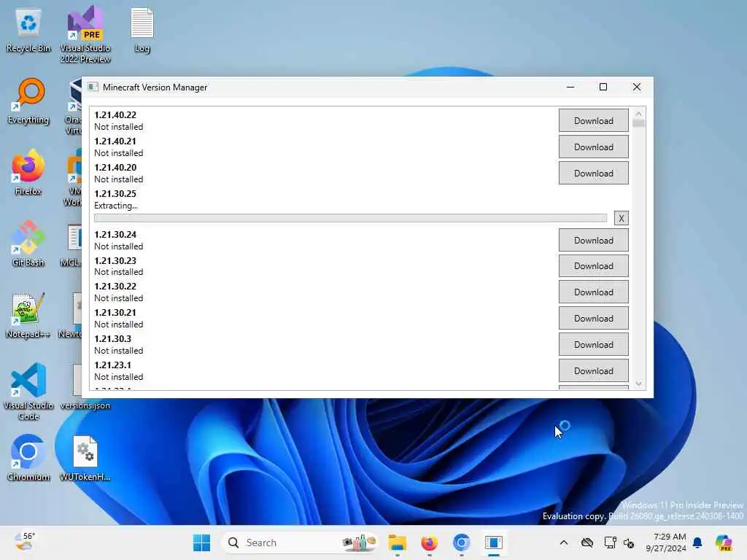Click the Minecraft Version Manager title bar icon

point(93,87)
